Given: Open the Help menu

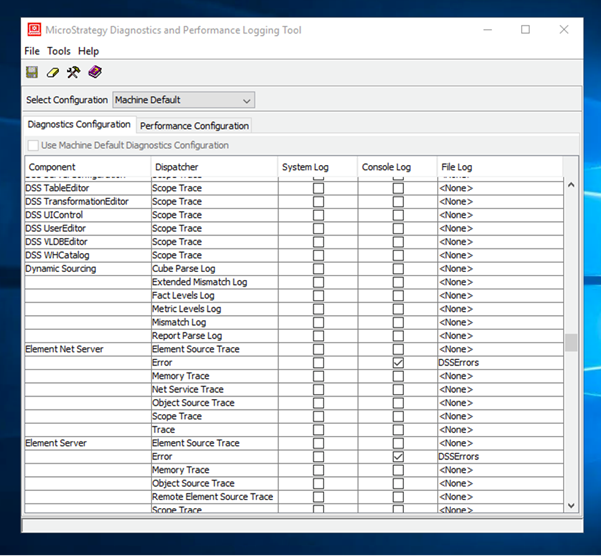Looking at the screenshot, I should 88,51.
